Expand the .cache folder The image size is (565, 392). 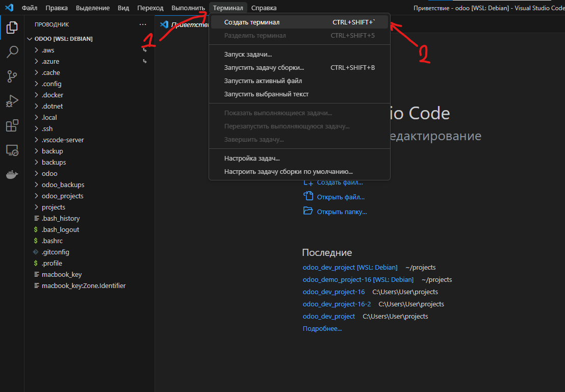[51, 72]
